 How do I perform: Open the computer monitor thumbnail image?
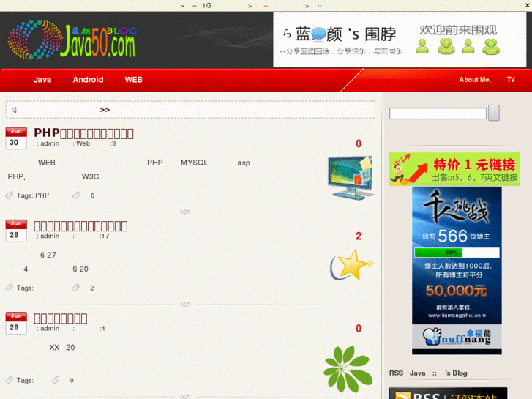point(351,177)
